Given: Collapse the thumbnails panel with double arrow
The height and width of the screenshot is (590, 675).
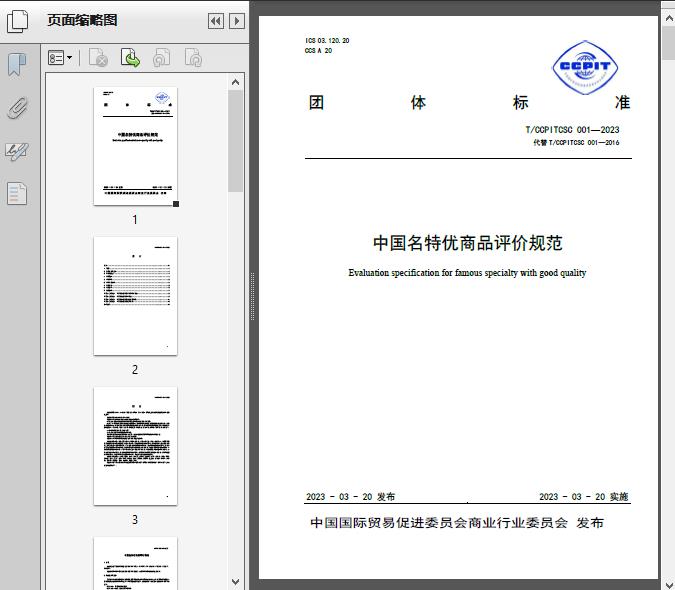Looking at the screenshot, I should click(216, 21).
